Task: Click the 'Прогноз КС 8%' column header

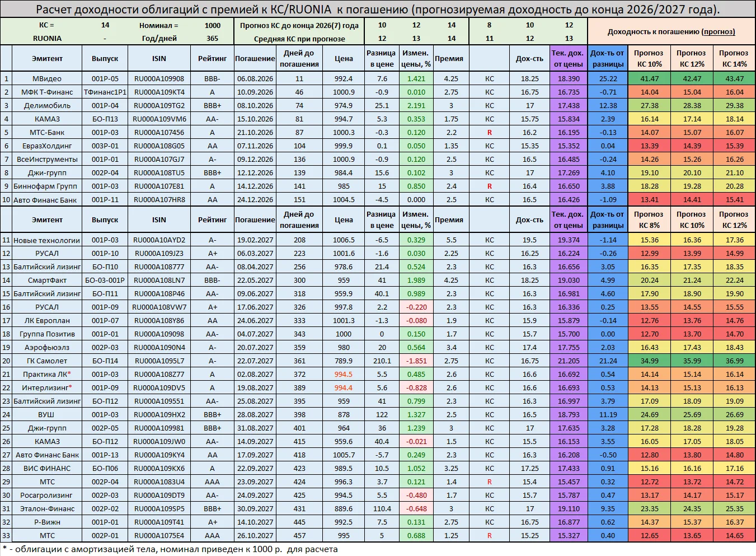Action: tap(649, 220)
